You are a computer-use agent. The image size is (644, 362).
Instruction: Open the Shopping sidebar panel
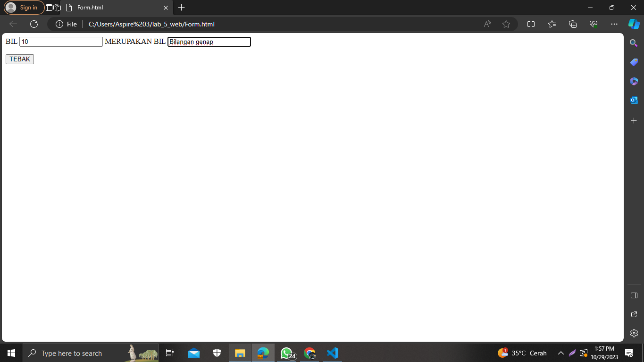634,62
